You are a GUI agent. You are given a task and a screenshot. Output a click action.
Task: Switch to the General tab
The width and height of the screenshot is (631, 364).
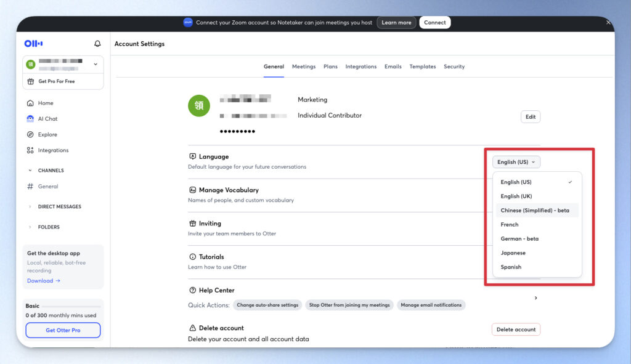point(274,67)
